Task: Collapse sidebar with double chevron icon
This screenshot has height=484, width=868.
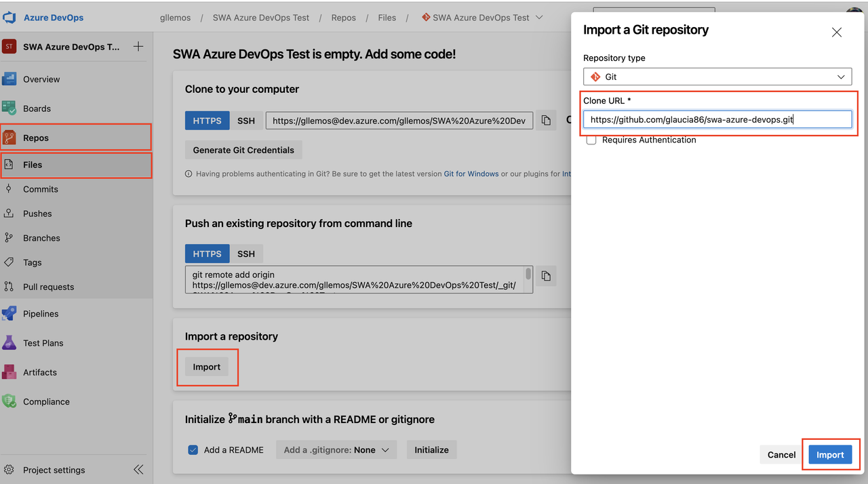Action: click(x=138, y=470)
